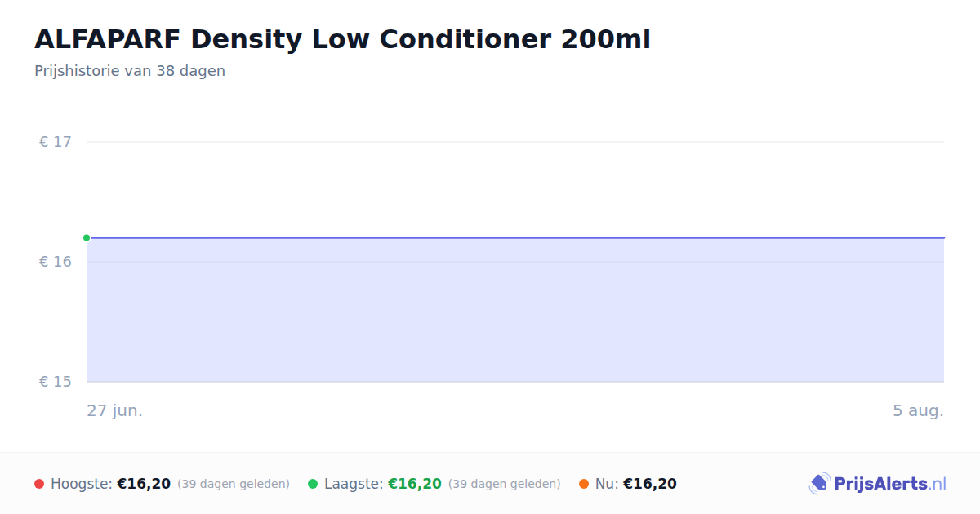Click the € 17 axis label
Screen dimensions: 980x514
click(56, 142)
